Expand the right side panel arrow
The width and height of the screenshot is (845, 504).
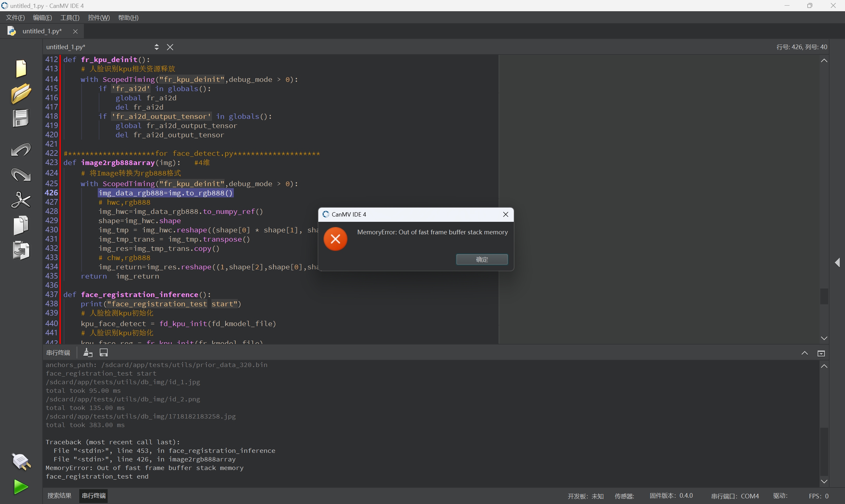pyautogui.click(x=837, y=262)
